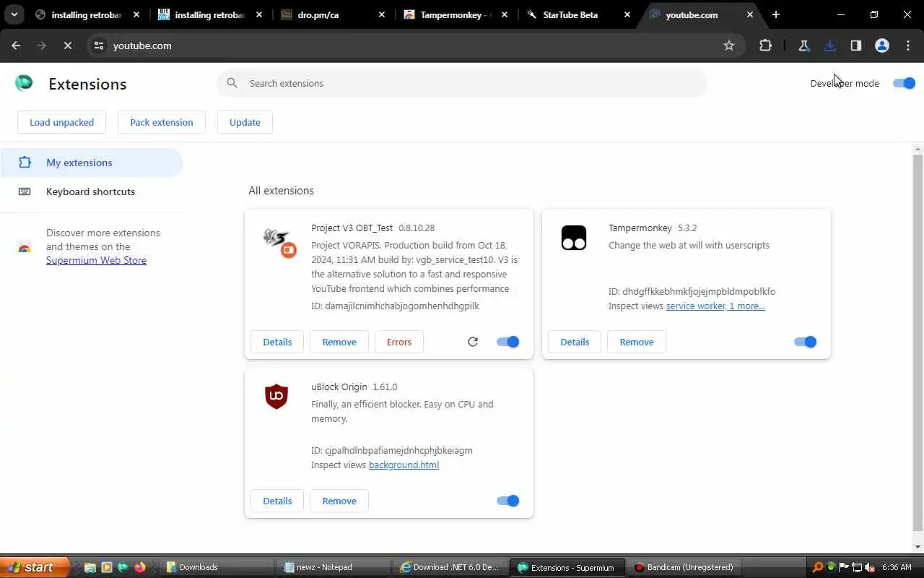Turn off uBlock Origin toggle
This screenshot has height=578, width=924.
(508, 501)
